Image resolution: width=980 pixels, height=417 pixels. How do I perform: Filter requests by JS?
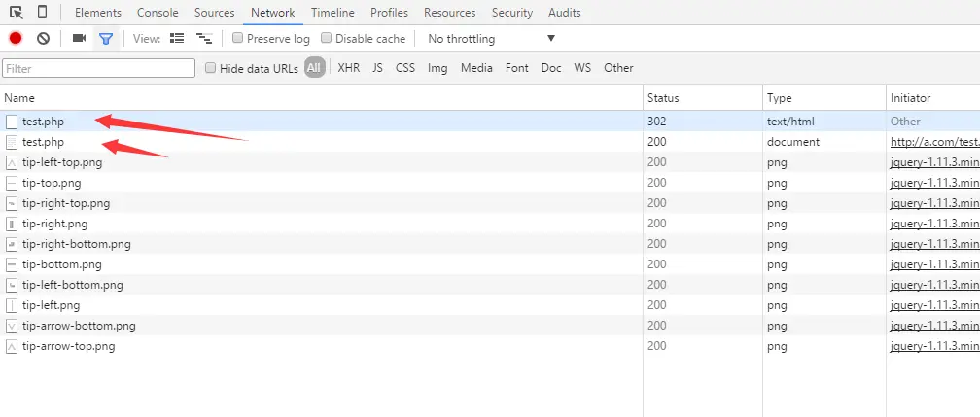(377, 68)
